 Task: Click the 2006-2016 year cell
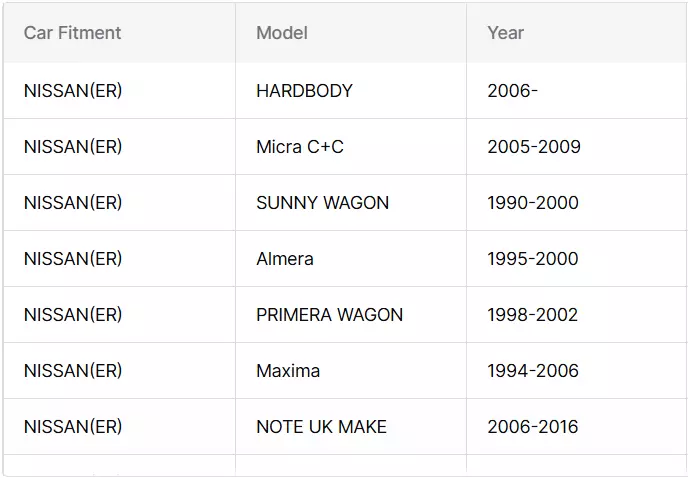pyautogui.click(x=577, y=427)
